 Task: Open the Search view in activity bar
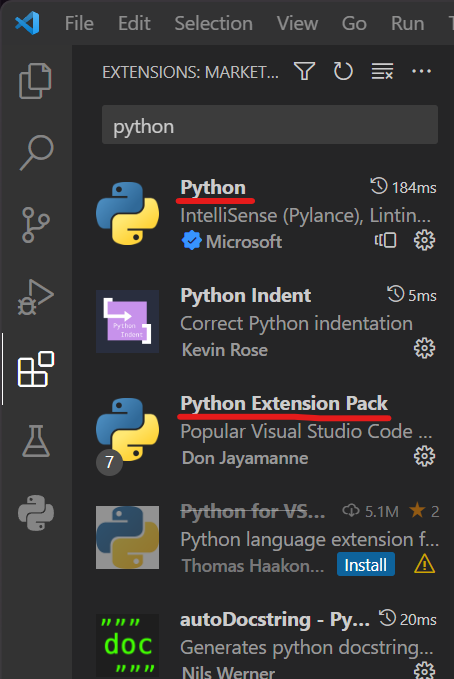click(36, 152)
